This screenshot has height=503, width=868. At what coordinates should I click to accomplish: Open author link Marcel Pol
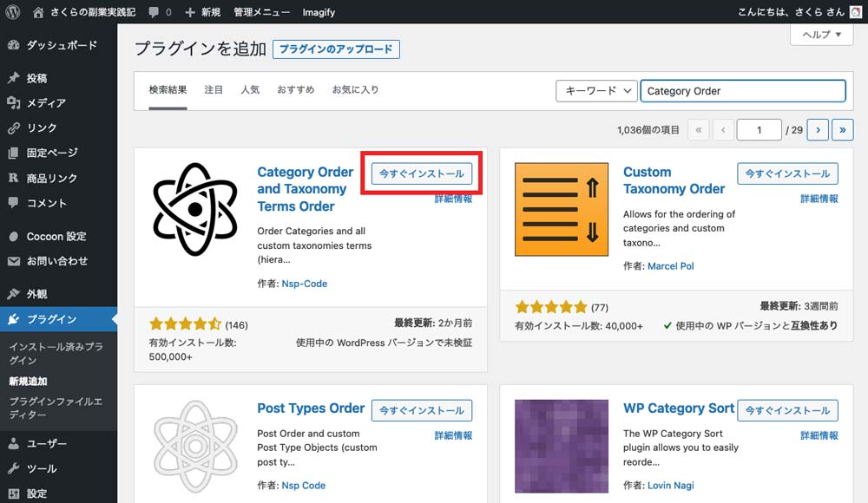pos(670,266)
